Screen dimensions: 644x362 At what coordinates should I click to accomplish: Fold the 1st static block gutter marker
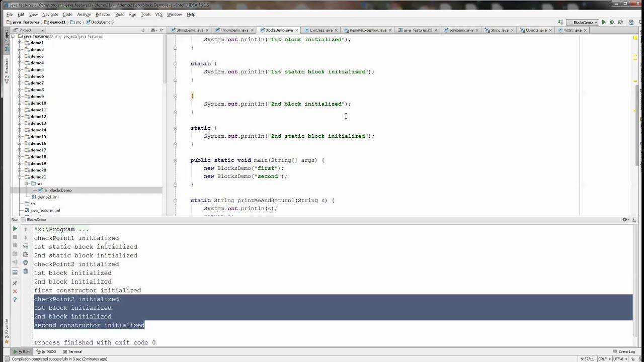[x=175, y=64]
